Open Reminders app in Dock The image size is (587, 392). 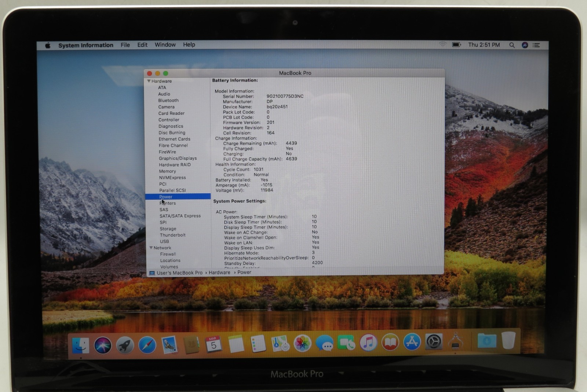tap(258, 344)
